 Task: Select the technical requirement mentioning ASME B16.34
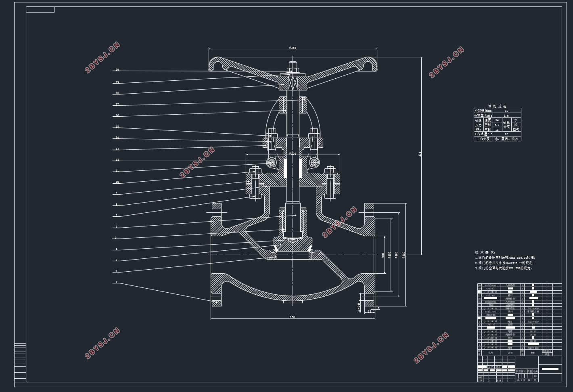tap(505, 257)
